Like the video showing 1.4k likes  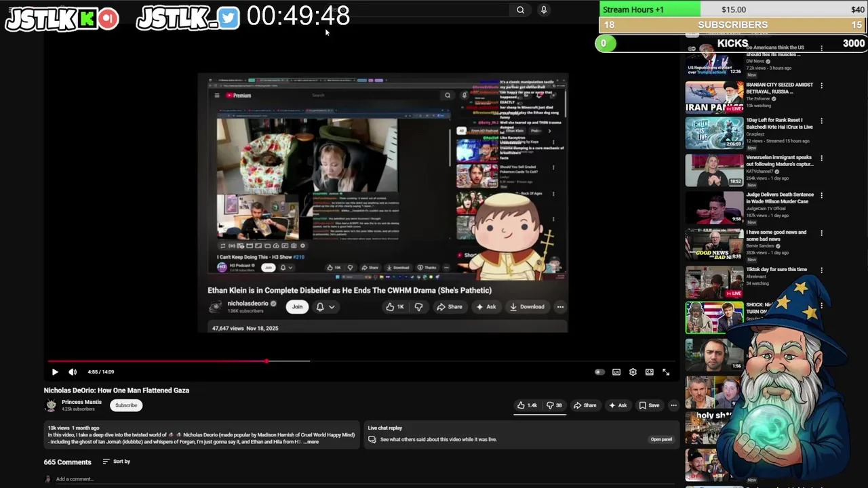[x=527, y=405]
